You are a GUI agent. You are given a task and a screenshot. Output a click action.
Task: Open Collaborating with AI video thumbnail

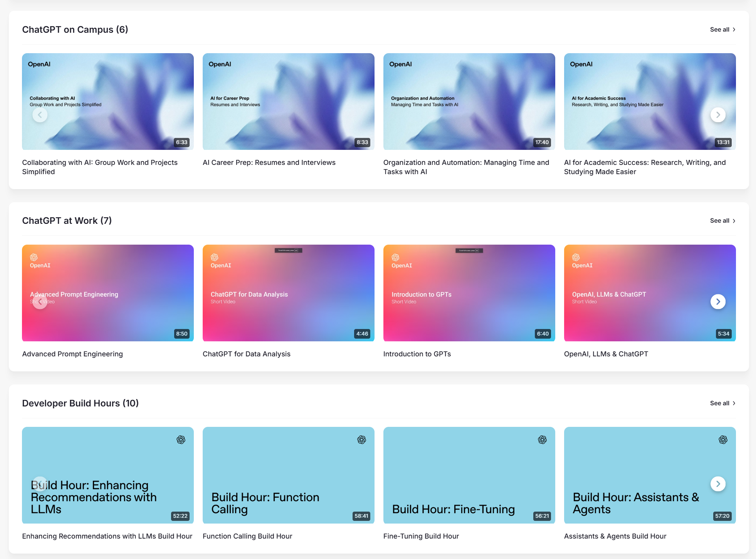108,102
